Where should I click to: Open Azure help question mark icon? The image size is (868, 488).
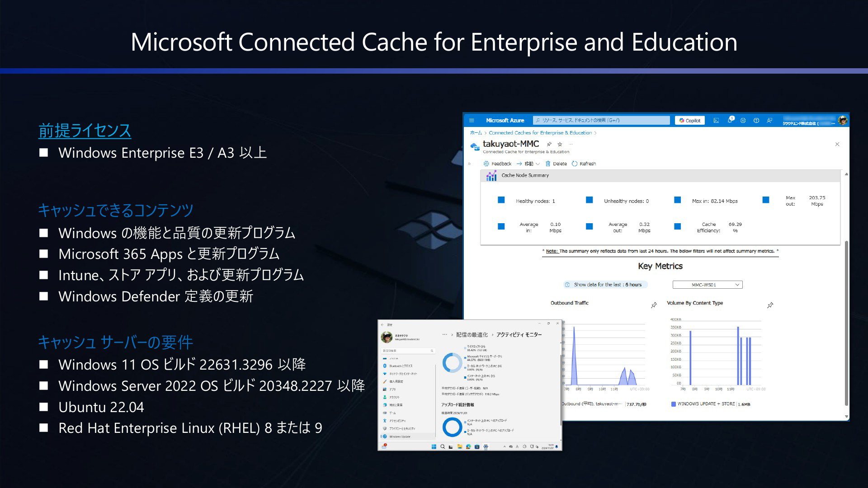click(756, 121)
